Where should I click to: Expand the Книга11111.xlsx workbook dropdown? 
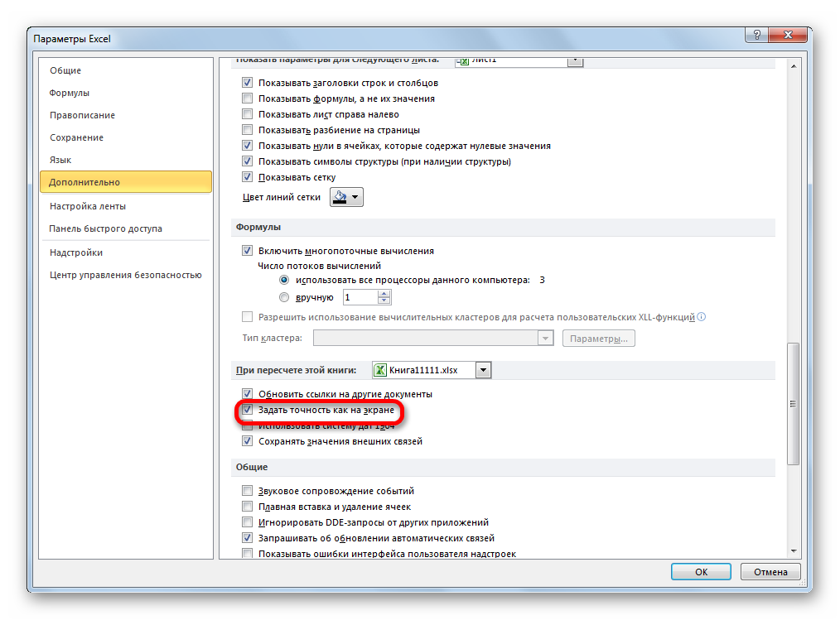(x=484, y=370)
